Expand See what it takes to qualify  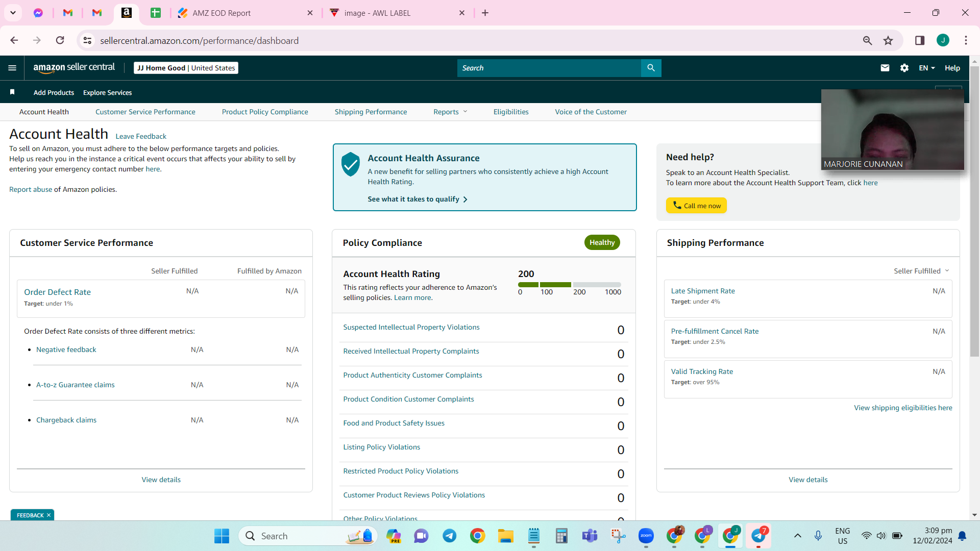pos(418,199)
